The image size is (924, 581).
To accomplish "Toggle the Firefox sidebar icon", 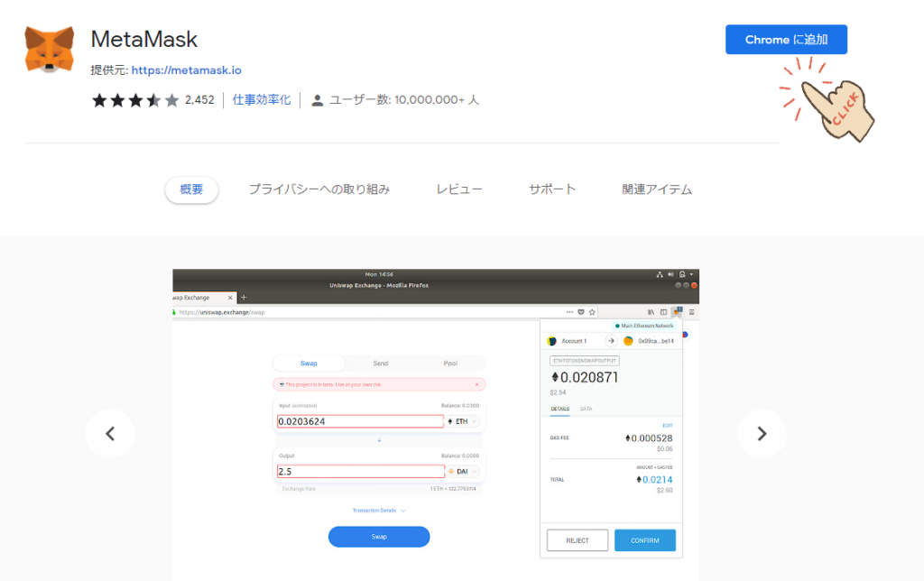I will click(663, 312).
